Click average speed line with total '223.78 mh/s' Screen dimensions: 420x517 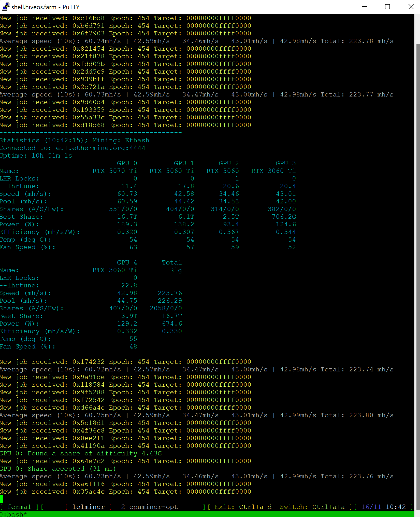197,41
